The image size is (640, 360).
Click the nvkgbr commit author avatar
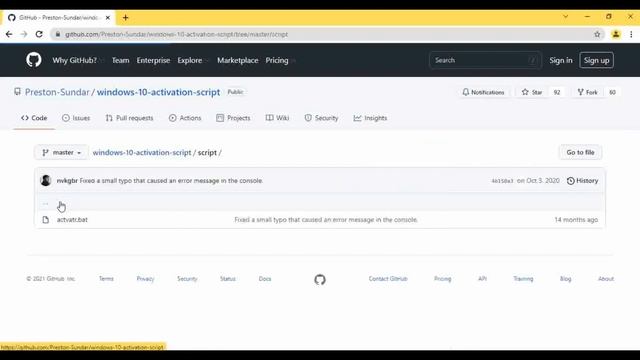point(46,180)
